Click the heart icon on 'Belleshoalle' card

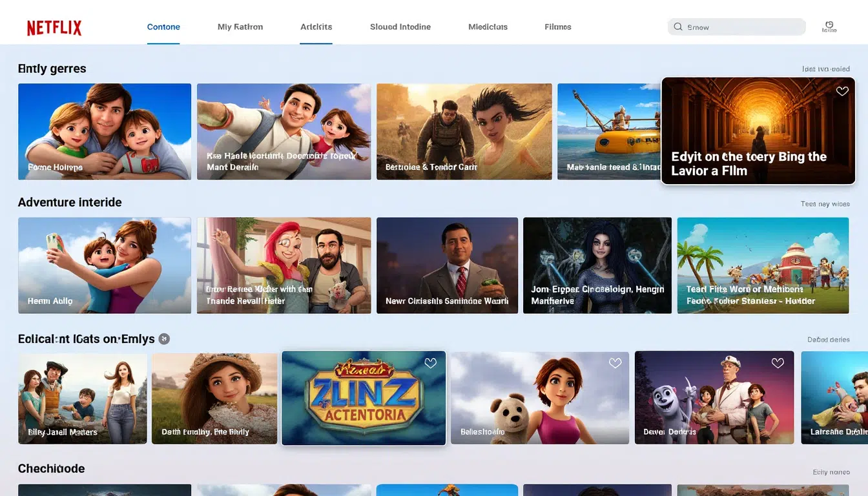[615, 363]
